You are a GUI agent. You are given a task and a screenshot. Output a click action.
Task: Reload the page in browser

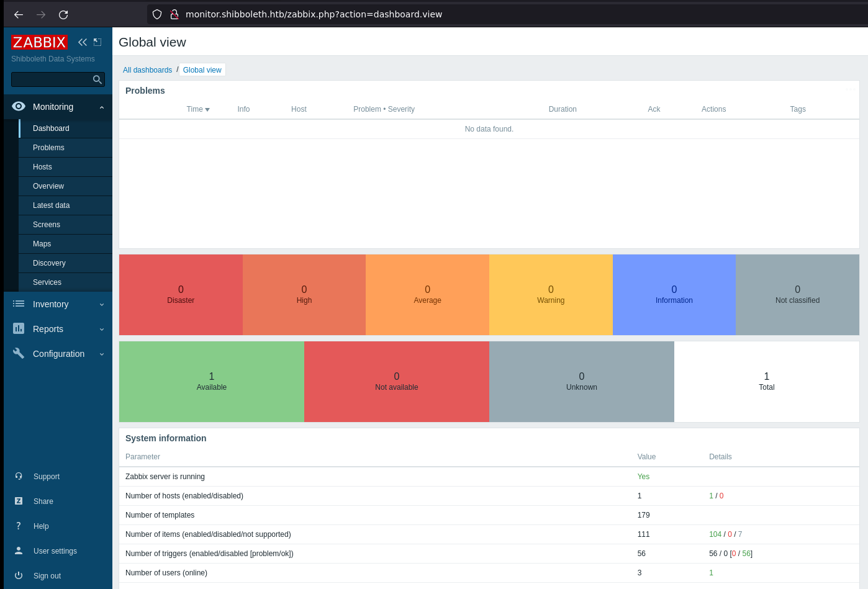tap(63, 14)
